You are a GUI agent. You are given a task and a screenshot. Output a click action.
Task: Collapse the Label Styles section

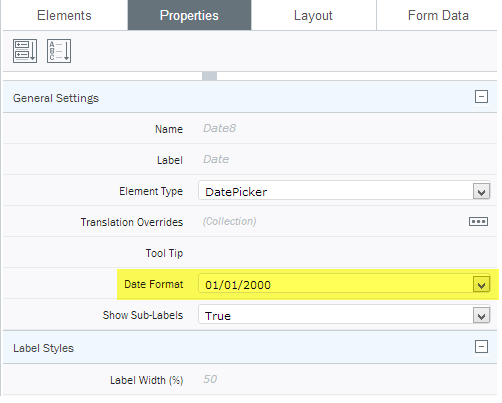(x=481, y=347)
